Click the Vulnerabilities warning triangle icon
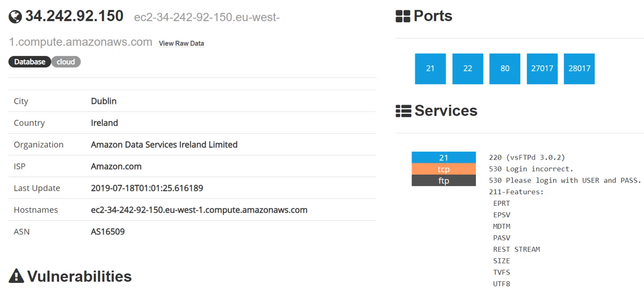Screen dimensions: 644x289 [16, 276]
